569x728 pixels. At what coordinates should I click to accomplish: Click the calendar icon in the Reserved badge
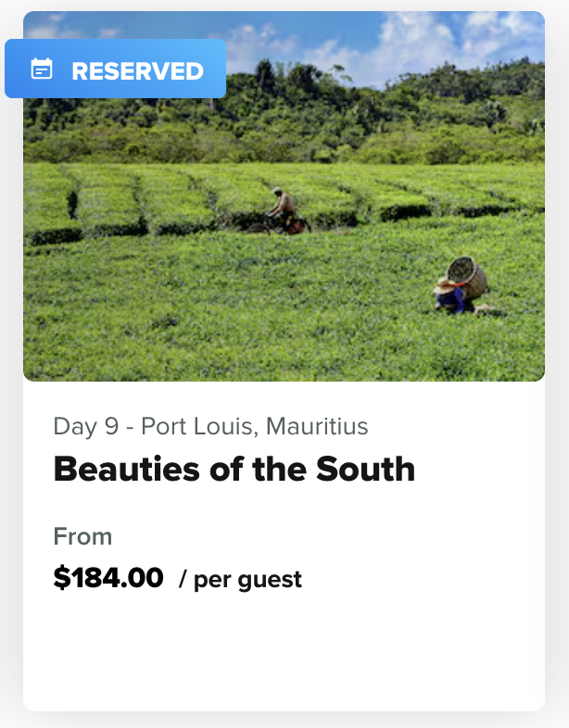click(42, 69)
